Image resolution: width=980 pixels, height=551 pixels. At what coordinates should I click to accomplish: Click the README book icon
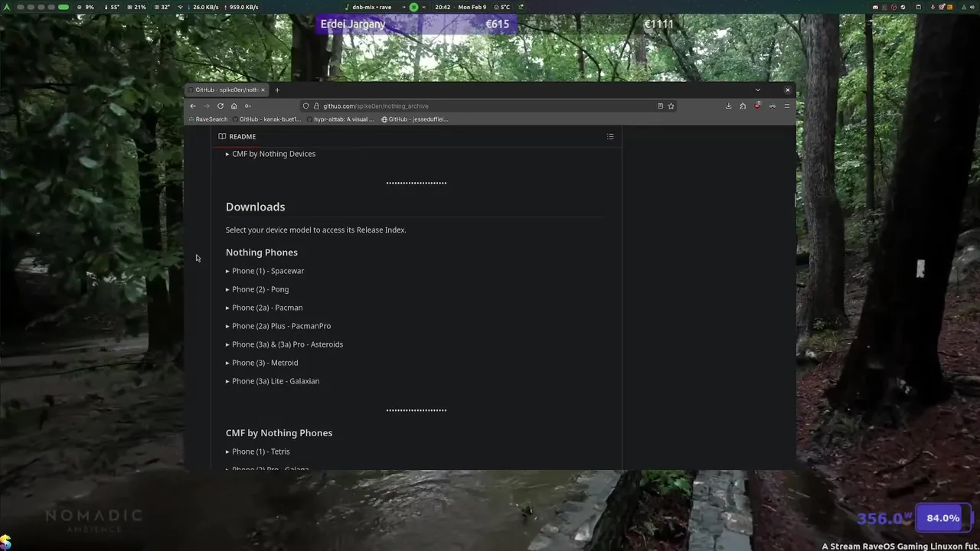(x=222, y=136)
